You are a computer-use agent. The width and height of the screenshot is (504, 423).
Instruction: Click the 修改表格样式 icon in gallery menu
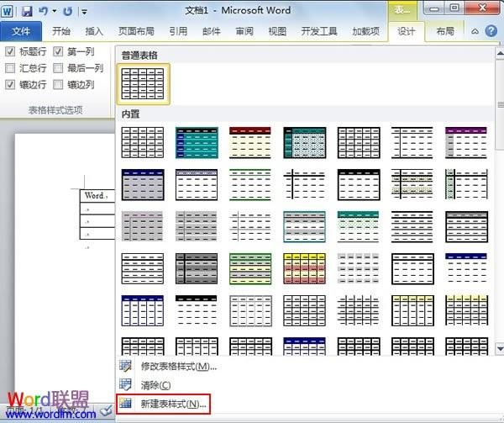tap(126, 367)
